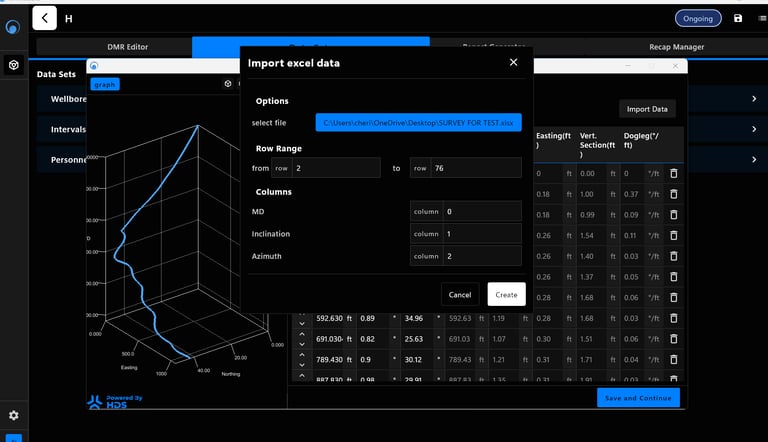Expand the Wellbore section chevron
Screen dimensions: 768x442
754,99
